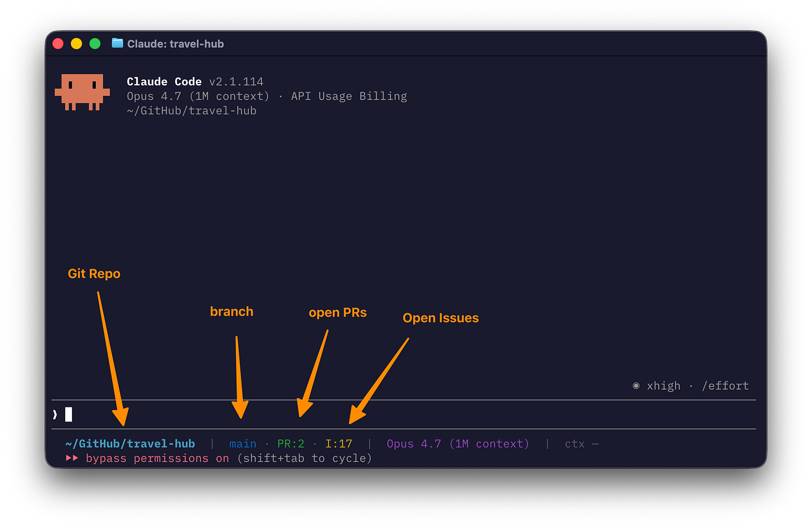812x528 pixels.
Task: Click the 'Claude Code' header title
Action: (164, 81)
